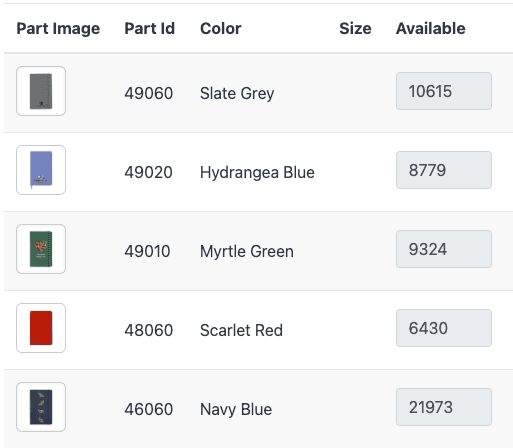Viewport: 513px width, 448px height.
Task: Select part id 46060
Action: coord(149,409)
